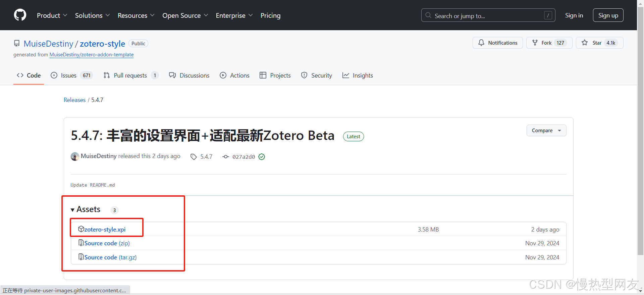The height and width of the screenshot is (295, 644).
Task: Open the MuiseDestiny owner profile link
Action: point(48,44)
